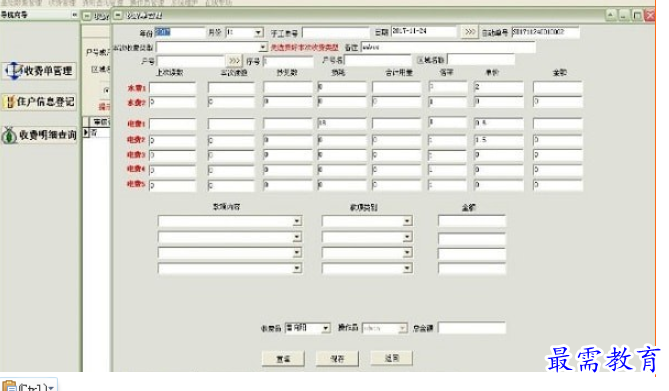Image resolution: width=669 pixels, height=391 pixels.
Task: Click 电费1 单价 field
Action: click(498, 123)
